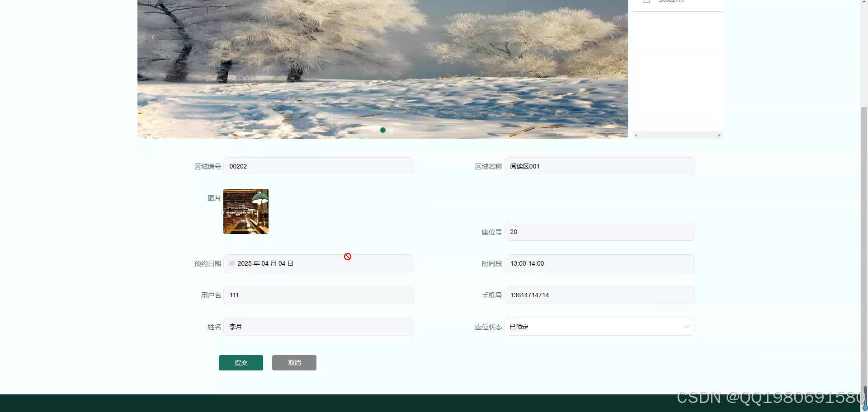Click the 取消 cancel button
Screen dimensions: 868x412
(294, 362)
